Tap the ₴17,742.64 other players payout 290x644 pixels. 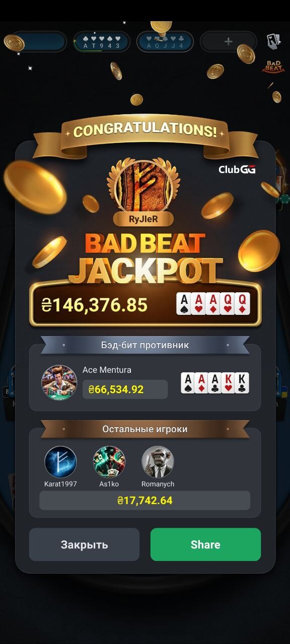point(145,501)
